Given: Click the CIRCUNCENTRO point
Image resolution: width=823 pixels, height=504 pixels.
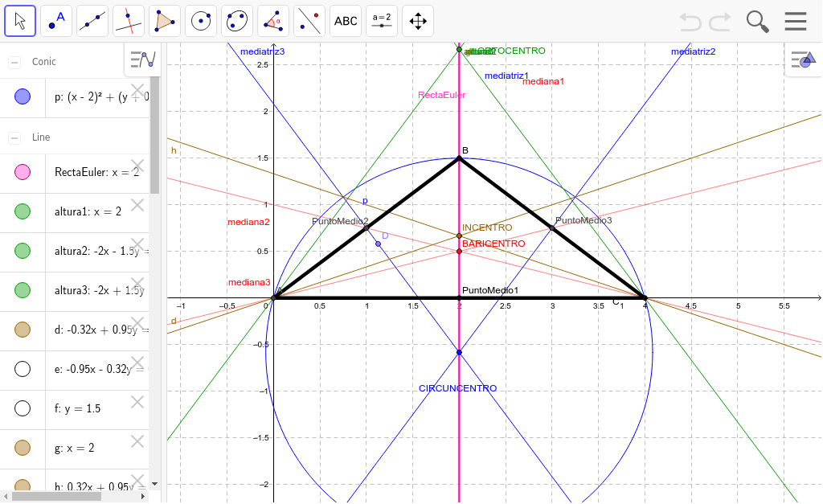Looking at the screenshot, I should [x=459, y=352].
